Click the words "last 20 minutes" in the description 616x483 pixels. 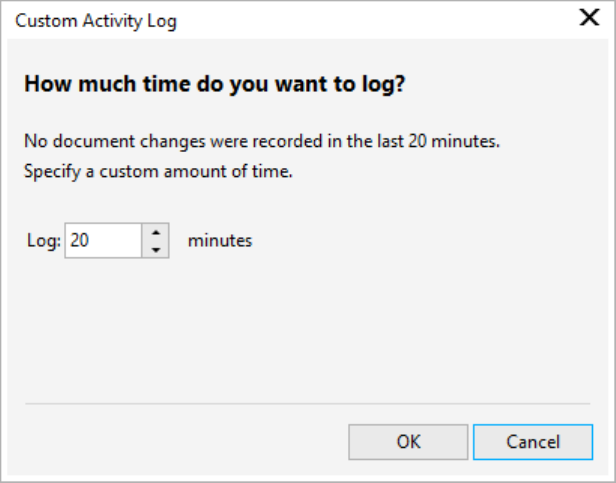point(445,141)
